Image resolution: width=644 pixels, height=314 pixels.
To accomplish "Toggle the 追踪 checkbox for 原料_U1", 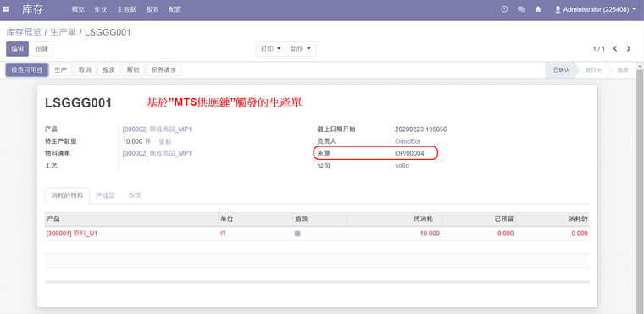I will click(x=297, y=234).
